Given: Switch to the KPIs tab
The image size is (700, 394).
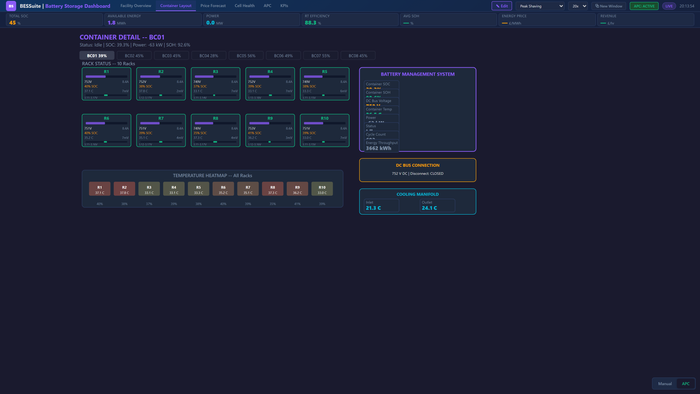Looking at the screenshot, I should tap(284, 6).
